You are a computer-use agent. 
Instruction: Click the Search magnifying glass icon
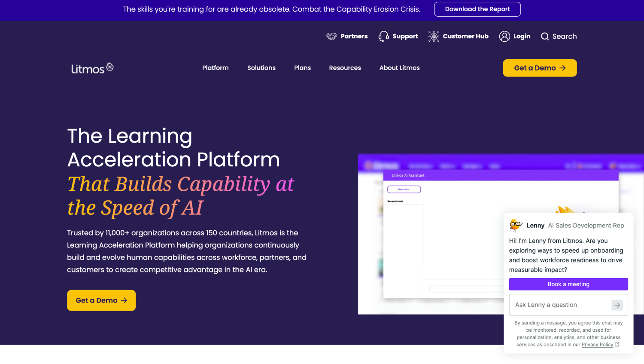545,37
